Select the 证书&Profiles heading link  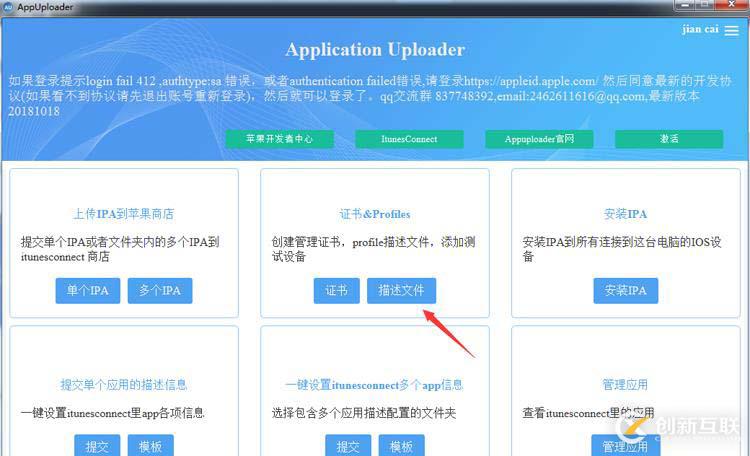(x=375, y=214)
